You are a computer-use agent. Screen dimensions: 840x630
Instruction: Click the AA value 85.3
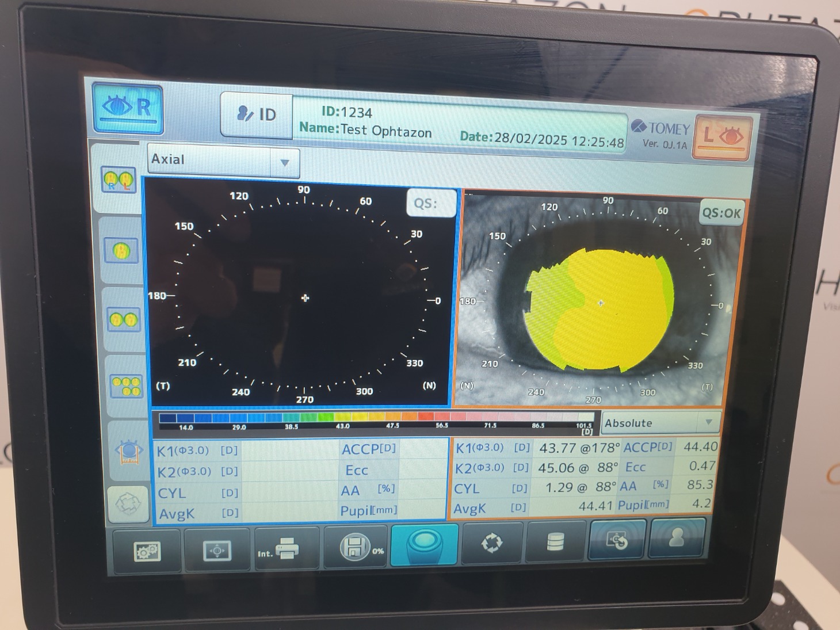(x=700, y=484)
